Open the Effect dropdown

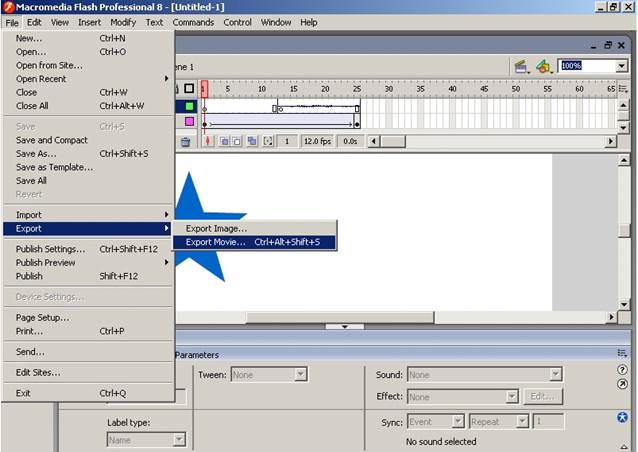click(512, 396)
